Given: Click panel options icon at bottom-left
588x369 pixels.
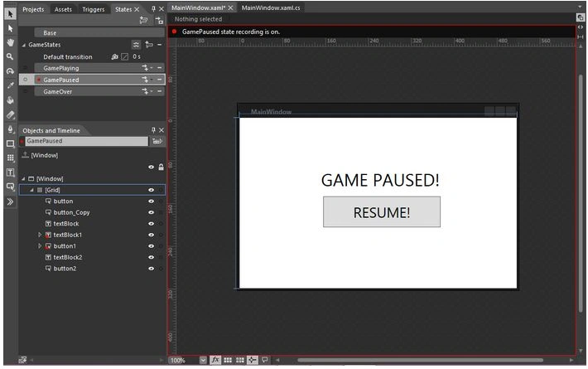Looking at the screenshot, I should coord(22,360).
